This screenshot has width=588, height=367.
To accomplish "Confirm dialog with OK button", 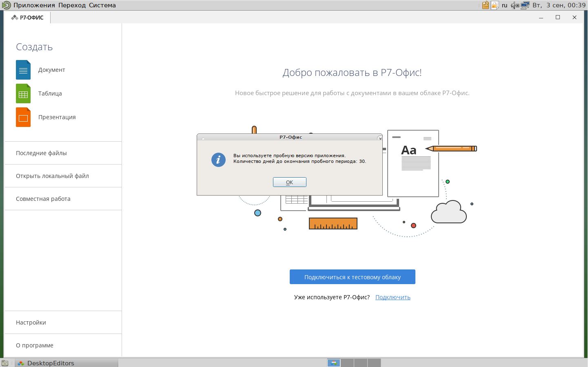I will (x=289, y=182).
